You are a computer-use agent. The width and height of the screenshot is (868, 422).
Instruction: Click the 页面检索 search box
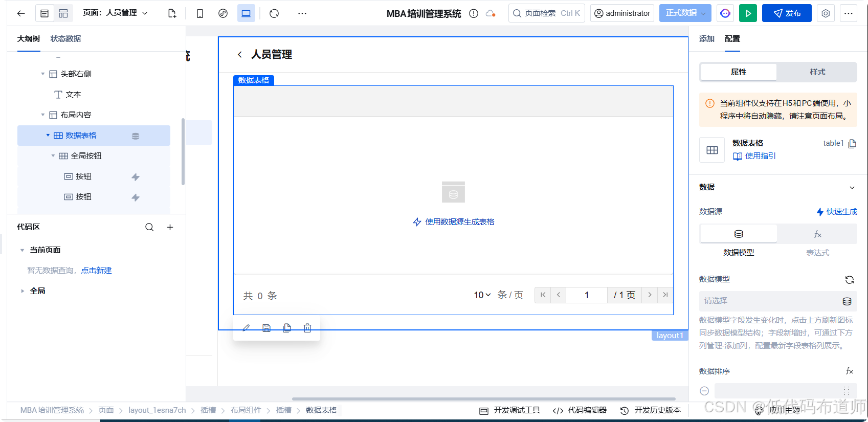[x=547, y=13]
